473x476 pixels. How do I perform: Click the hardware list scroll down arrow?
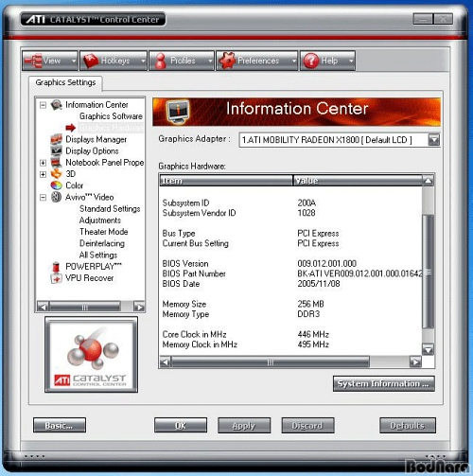[x=428, y=349]
